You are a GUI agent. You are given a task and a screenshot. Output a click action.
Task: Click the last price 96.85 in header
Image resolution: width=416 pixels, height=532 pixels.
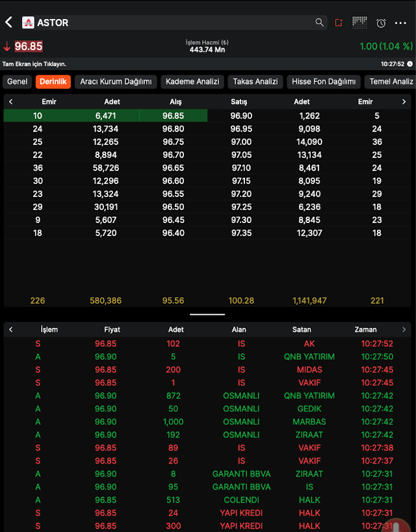29,46
